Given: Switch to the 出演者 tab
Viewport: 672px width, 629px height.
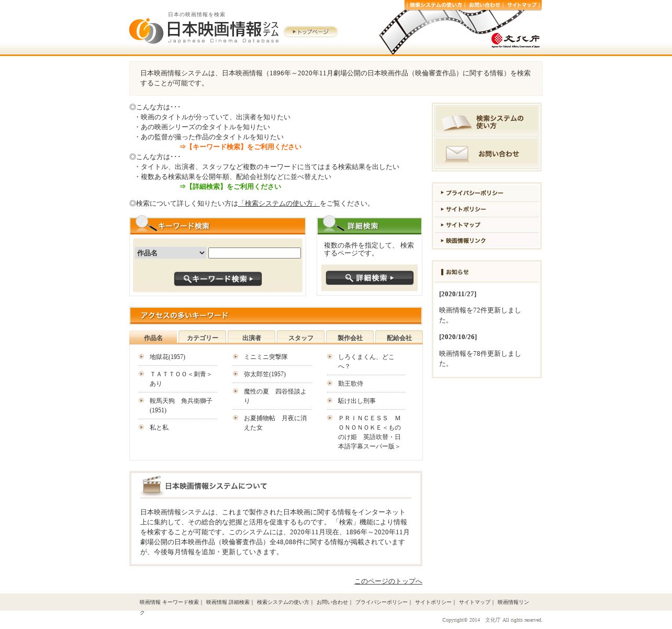Looking at the screenshot, I should 252,338.
